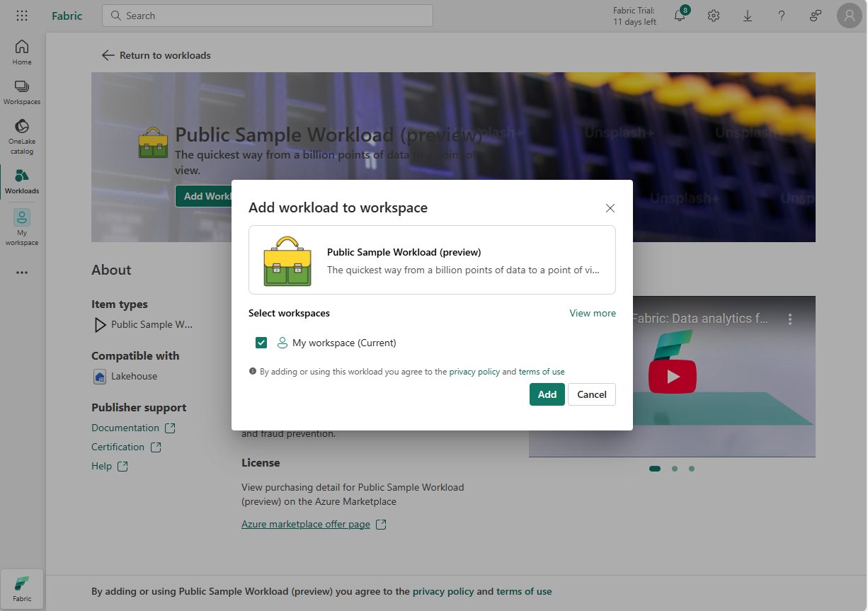Screen dimensions: 868x611
Task: Click the Fabric logo at bottom left
Action: point(22,588)
